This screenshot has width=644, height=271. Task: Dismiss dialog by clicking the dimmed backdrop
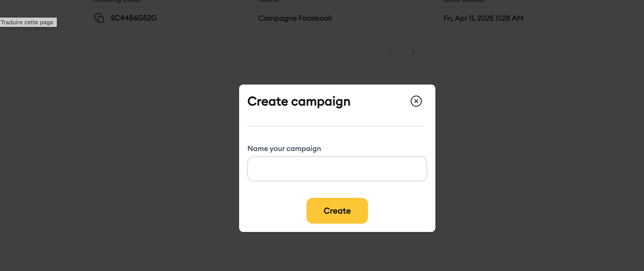click(x=116, y=155)
